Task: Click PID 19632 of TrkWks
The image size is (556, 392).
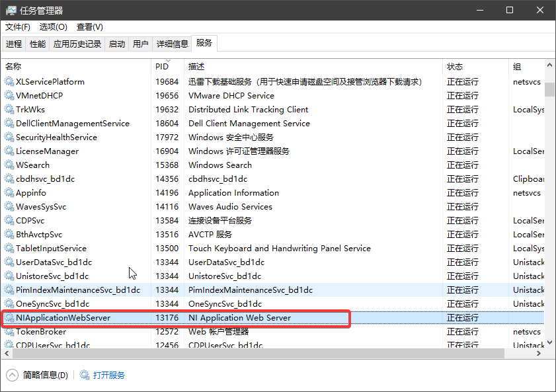Action: coord(167,110)
